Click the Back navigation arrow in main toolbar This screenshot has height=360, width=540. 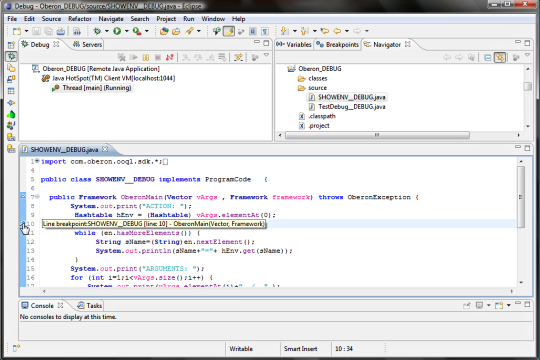point(338,31)
